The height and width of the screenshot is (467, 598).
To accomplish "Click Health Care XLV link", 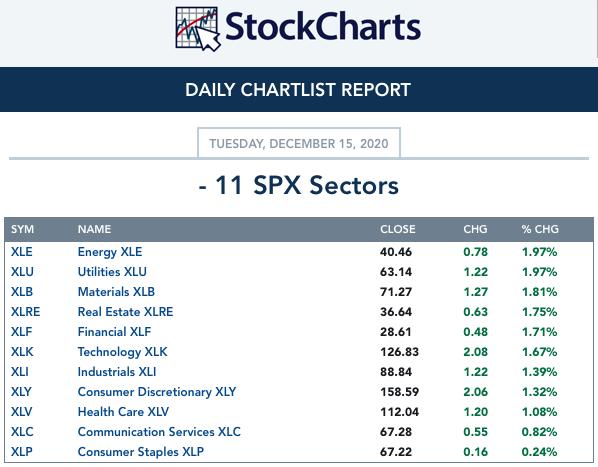I will 123,412.
